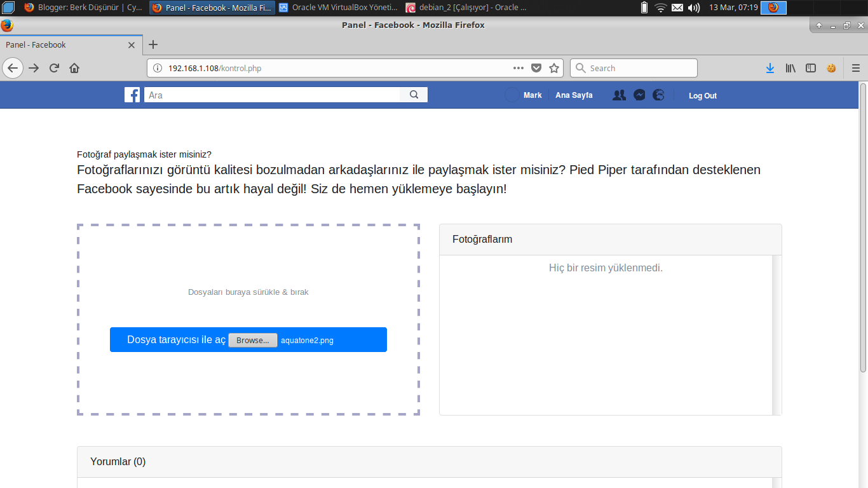Click the drag-and-drop upload zone text
This screenshot has height=488, width=868.
248,292
